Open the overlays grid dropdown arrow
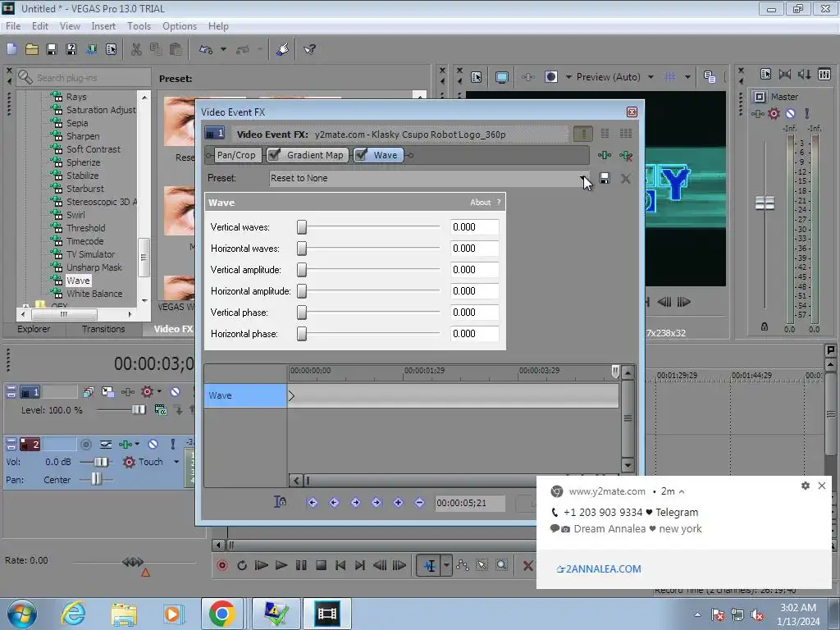Image resolution: width=840 pixels, height=630 pixels. coord(687,77)
